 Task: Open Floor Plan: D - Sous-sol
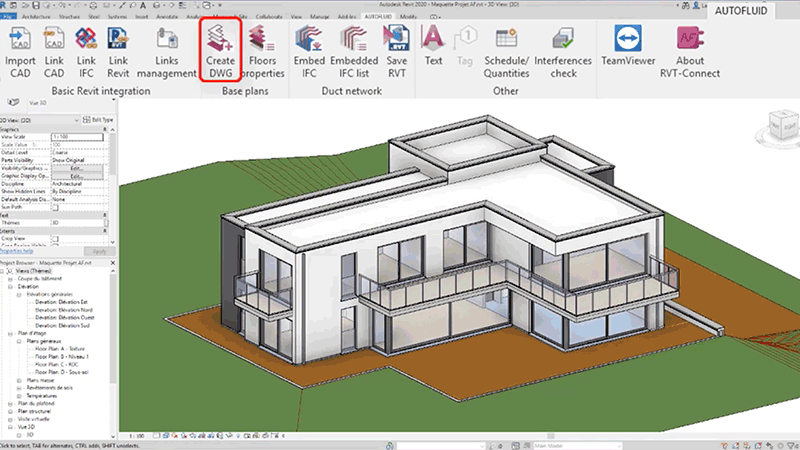62,372
